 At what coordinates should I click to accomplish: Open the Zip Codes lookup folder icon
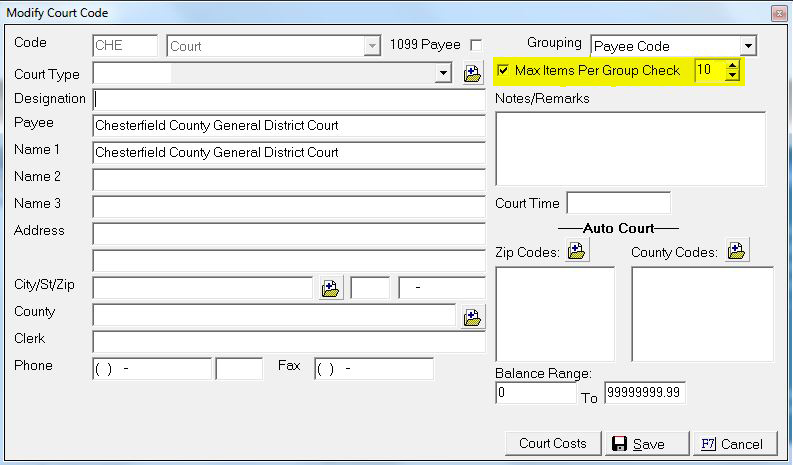coord(577,251)
